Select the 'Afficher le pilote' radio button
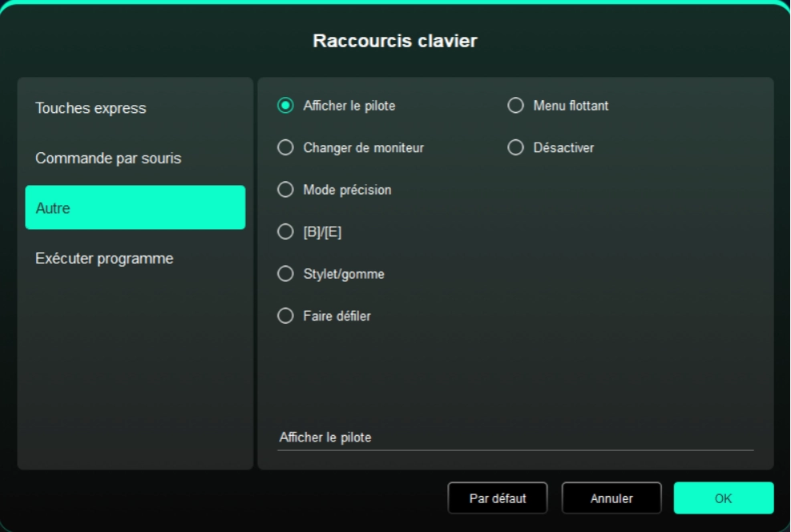Screen dimensions: 791x532 (x=285, y=106)
